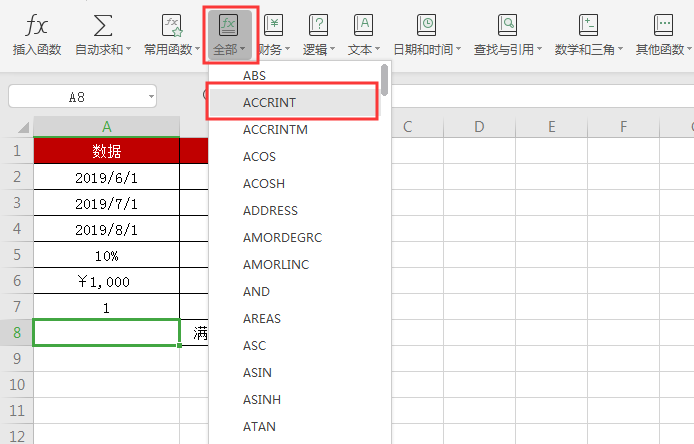
Task: Click the Financial functions icon
Action: tap(272, 25)
